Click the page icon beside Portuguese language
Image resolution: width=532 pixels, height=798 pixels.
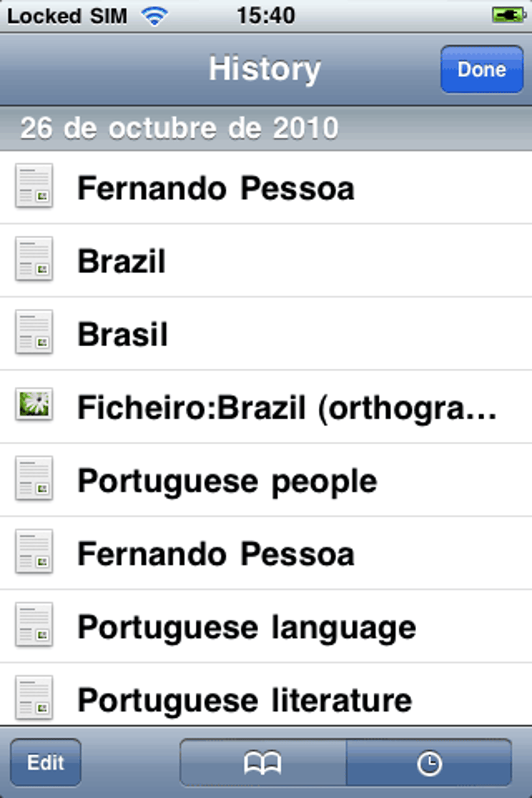click(34, 625)
